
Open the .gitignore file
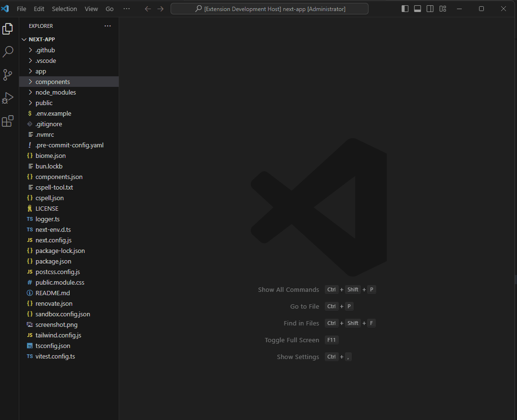tap(69, 124)
